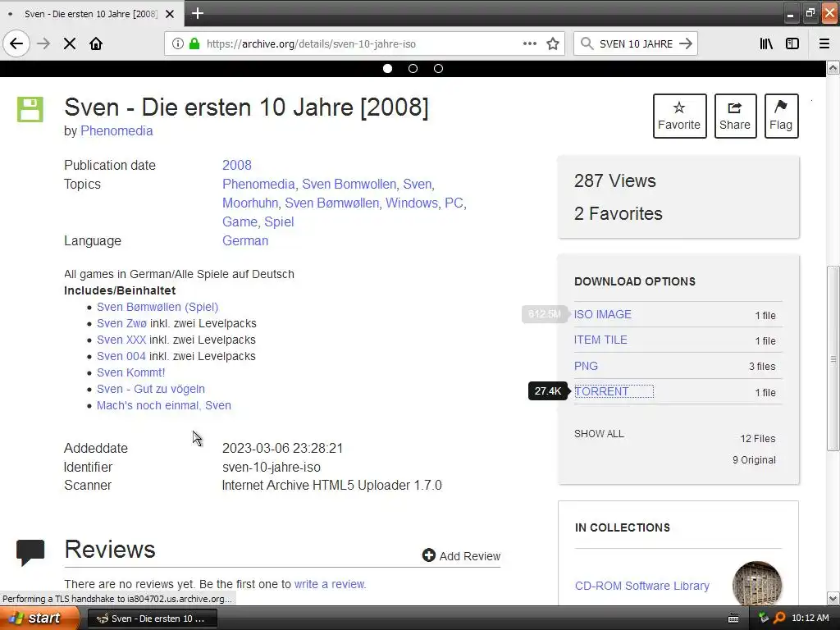Open the Windows Start menu

pos(40,619)
